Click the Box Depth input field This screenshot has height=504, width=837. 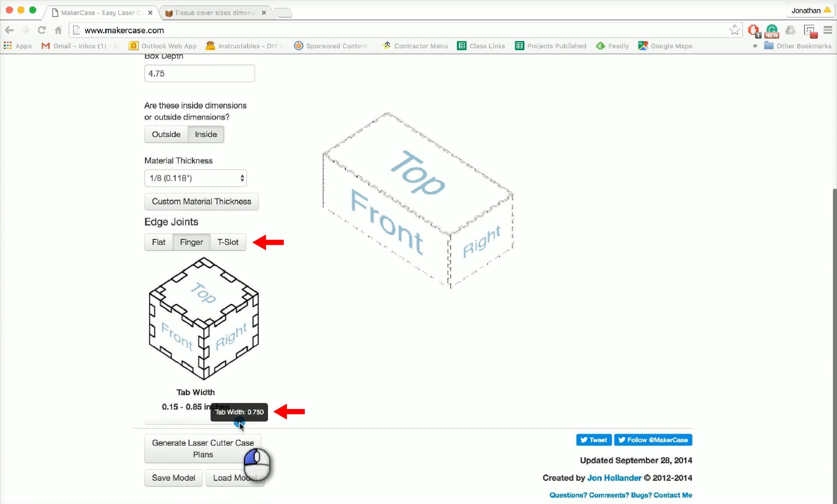click(x=199, y=74)
